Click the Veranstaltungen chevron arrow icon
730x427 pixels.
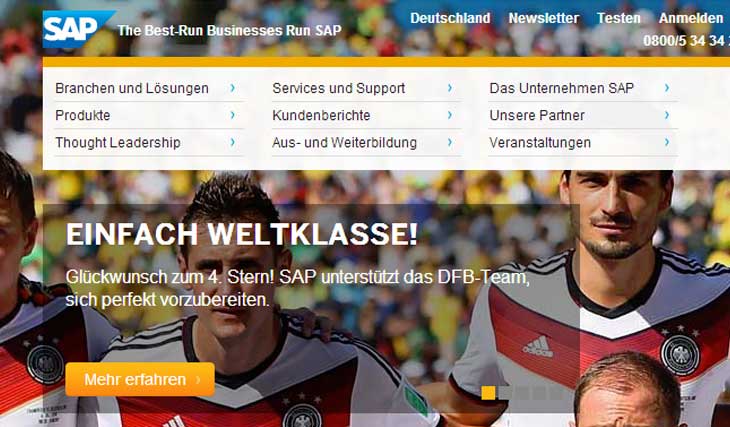[x=667, y=142]
